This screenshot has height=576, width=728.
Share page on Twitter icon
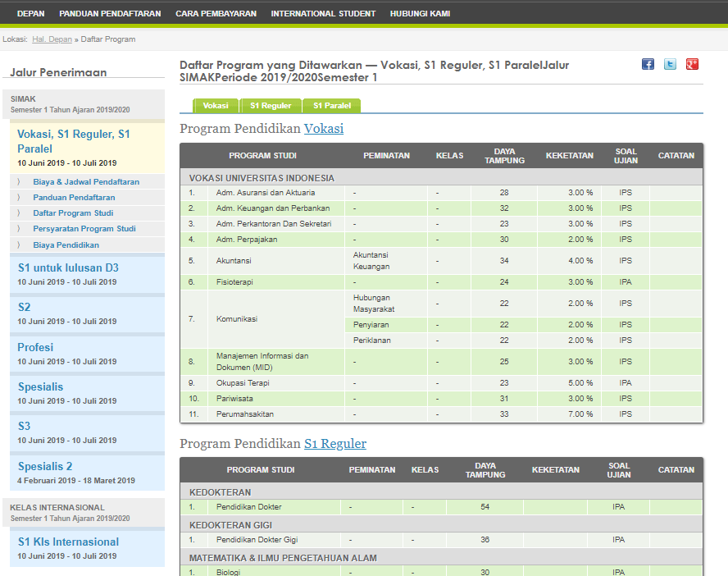click(670, 64)
